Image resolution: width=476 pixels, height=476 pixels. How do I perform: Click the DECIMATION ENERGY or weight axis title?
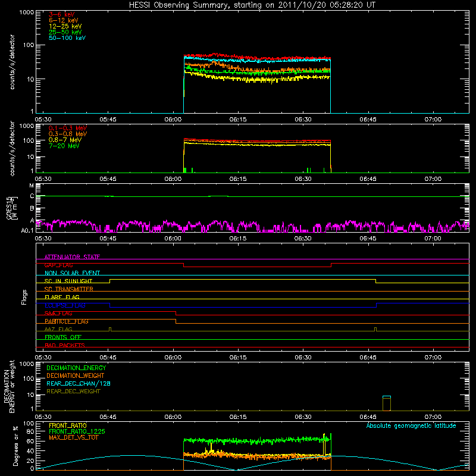(9, 386)
